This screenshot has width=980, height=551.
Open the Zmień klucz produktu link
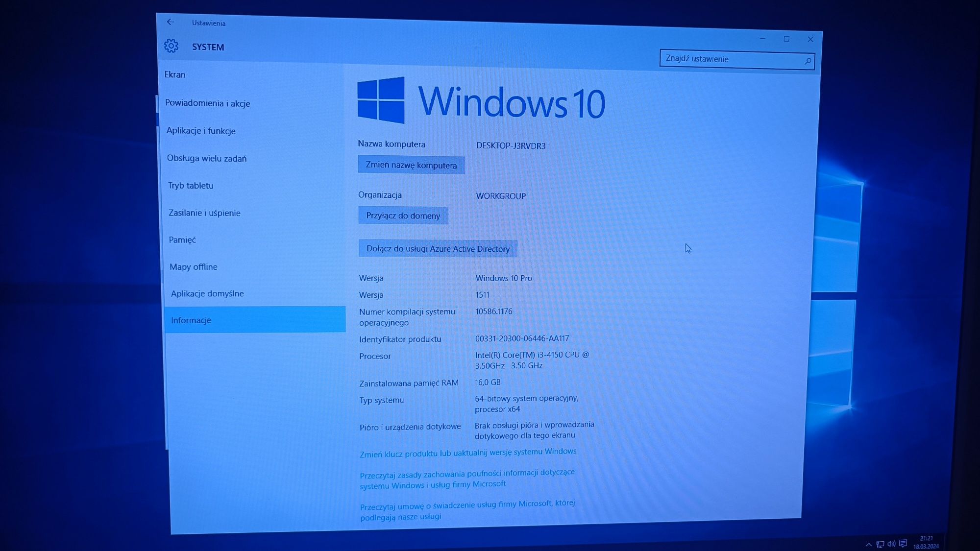point(467,453)
